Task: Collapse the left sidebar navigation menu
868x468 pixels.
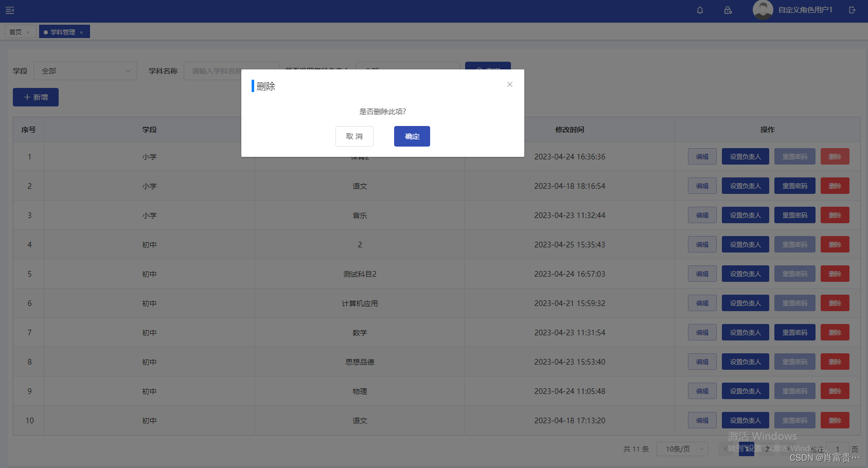Action: [9, 10]
